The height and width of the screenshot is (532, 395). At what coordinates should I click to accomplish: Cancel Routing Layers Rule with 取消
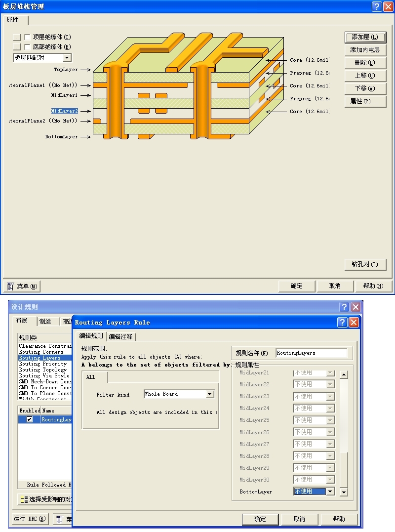[x=299, y=519]
